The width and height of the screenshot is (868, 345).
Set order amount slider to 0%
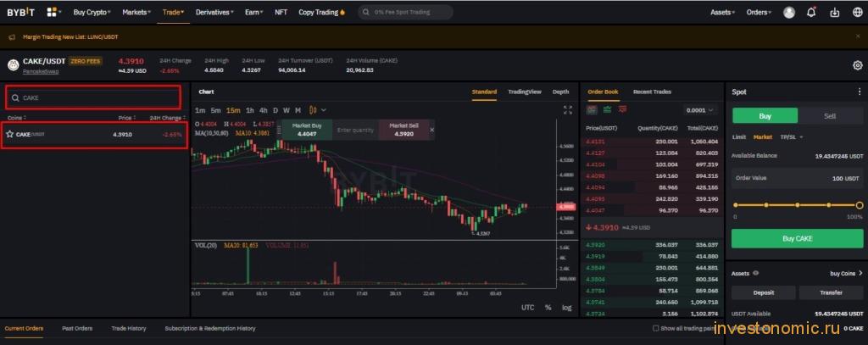tap(735, 205)
